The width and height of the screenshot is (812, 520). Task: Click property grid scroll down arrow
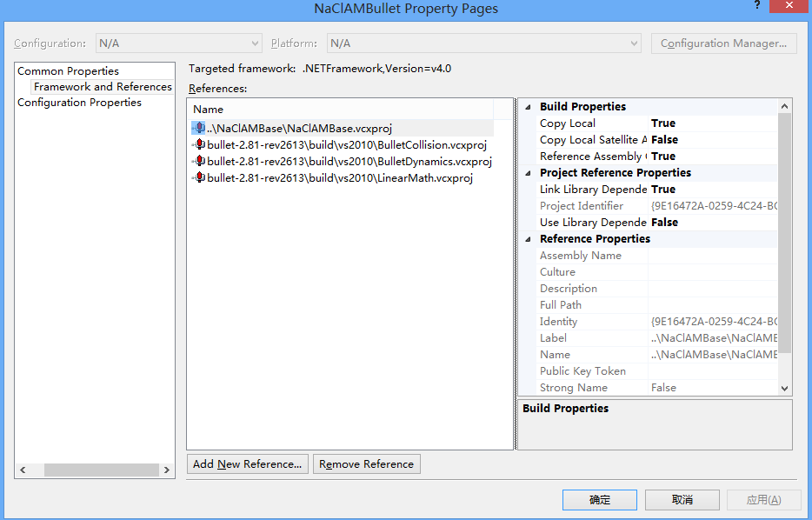tap(784, 389)
